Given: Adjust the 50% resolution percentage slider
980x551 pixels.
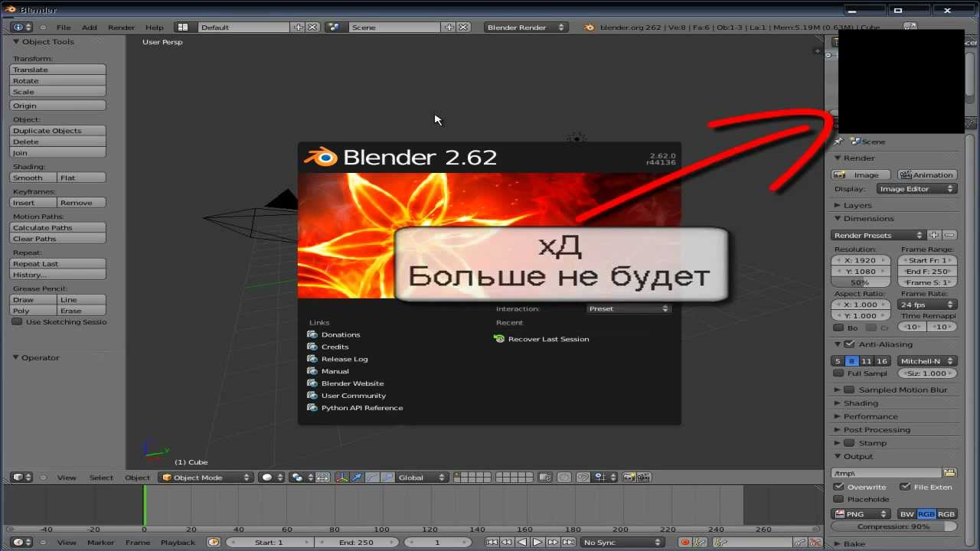Looking at the screenshot, I should coord(861,282).
